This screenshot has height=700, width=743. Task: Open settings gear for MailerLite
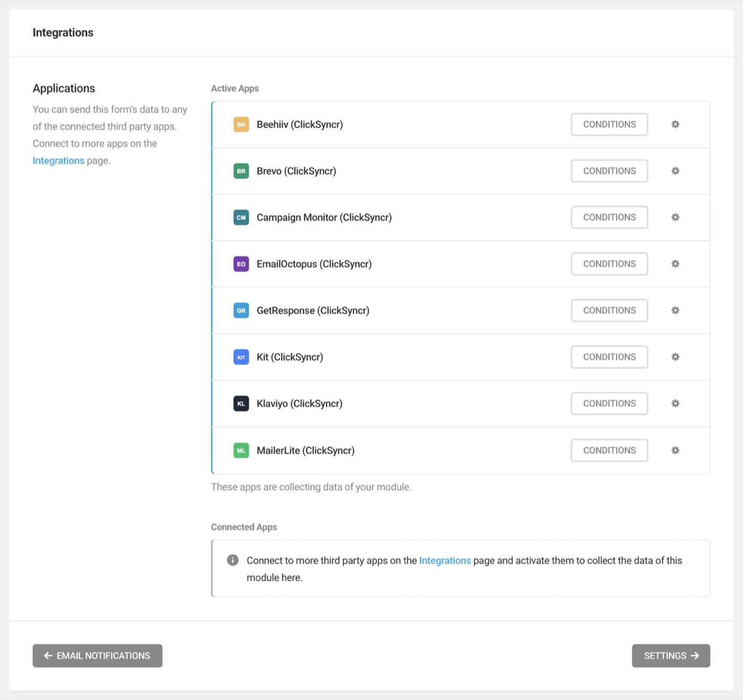point(675,450)
